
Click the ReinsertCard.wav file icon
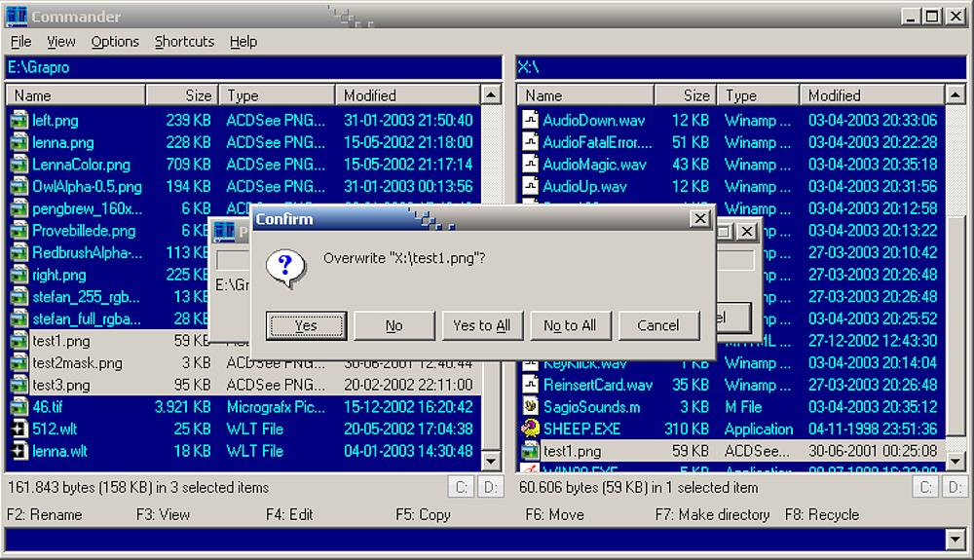530,385
